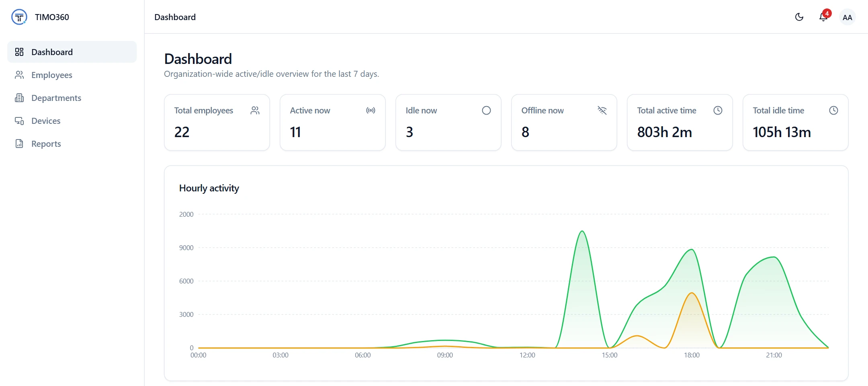The image size is (868, 386).
Task: Toggle dark mode with the moon icon
Action: click(799, 17)
